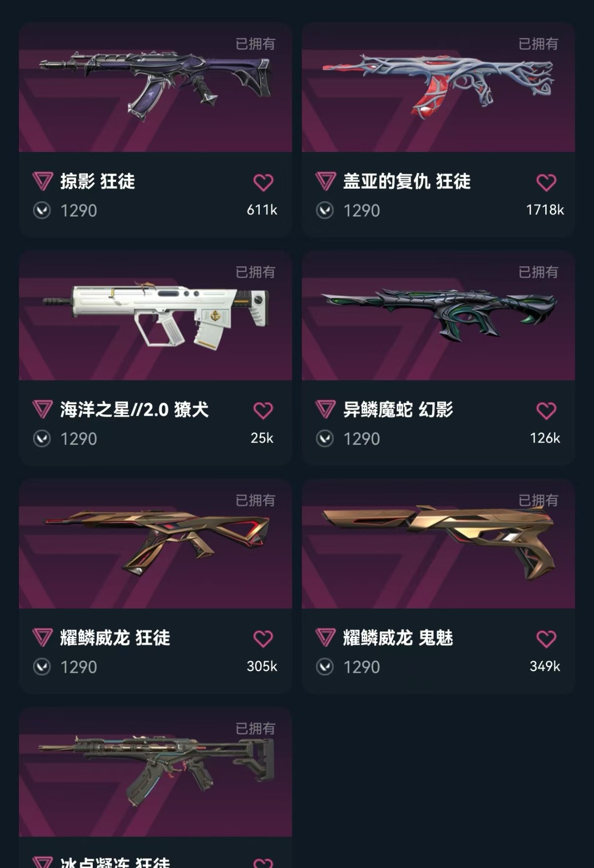Image resolution: width=594 pixels, height=868 pixels.
Task: Click the 耀鳞威龙 狂徒 skin name
Action: pos(115,638)
